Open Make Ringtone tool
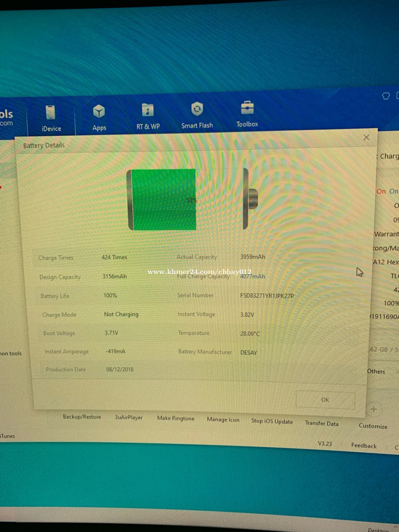This screenshot has width=399, height=532. (176, 418)
